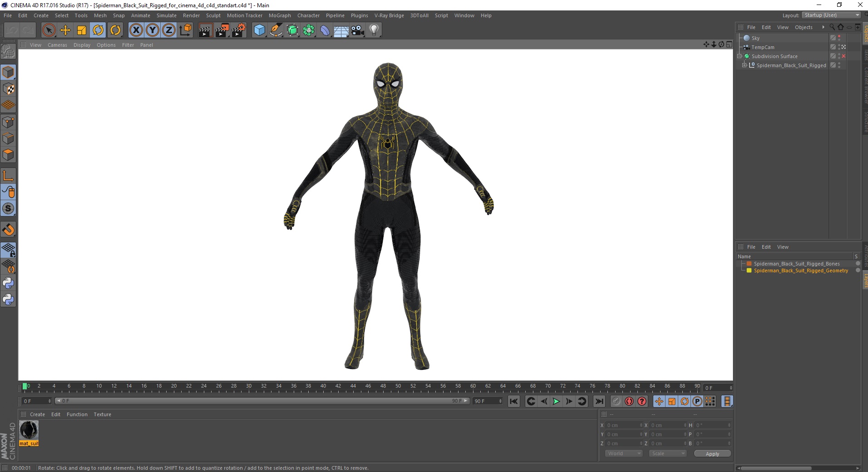Image resolution: width=868 pixels, height=472 pixels.
Task: Toggle the Snap magnet icon
Action: pos(8,230)
